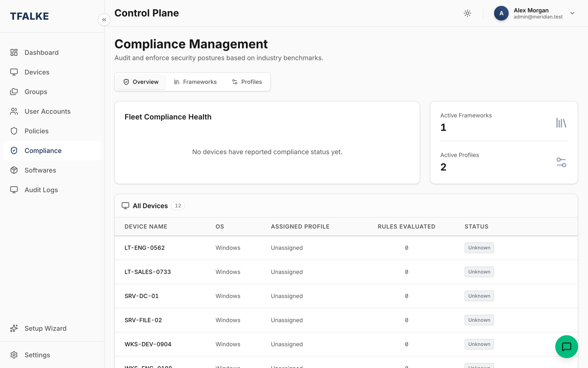The image size is (588, 368).
Task: Click the Compliance Management page title
Action: [191, 44]
